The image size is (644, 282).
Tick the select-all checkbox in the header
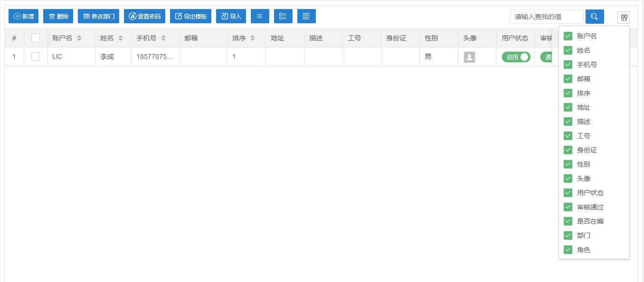click(x=36, y=38)
